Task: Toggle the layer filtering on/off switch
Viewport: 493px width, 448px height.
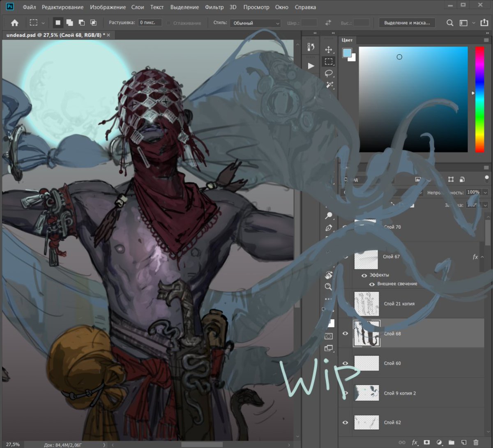Action: click(x=486, y=179)
